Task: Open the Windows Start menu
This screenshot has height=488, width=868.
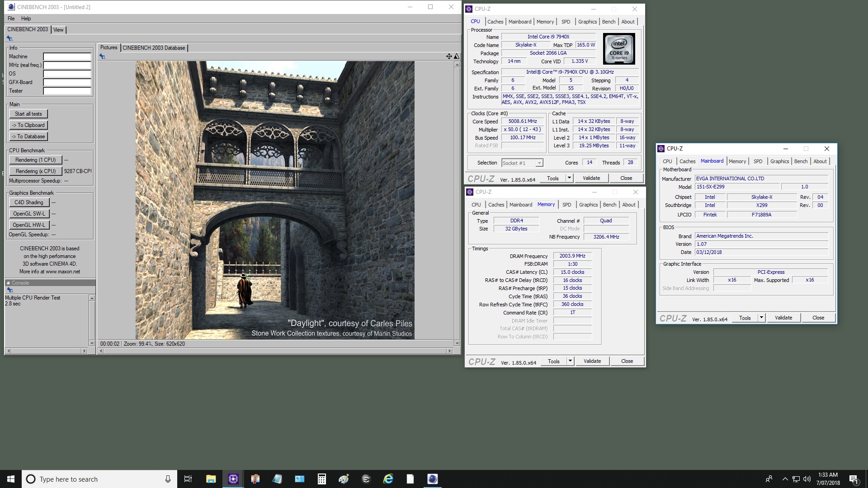Action: tap(11, 479)
